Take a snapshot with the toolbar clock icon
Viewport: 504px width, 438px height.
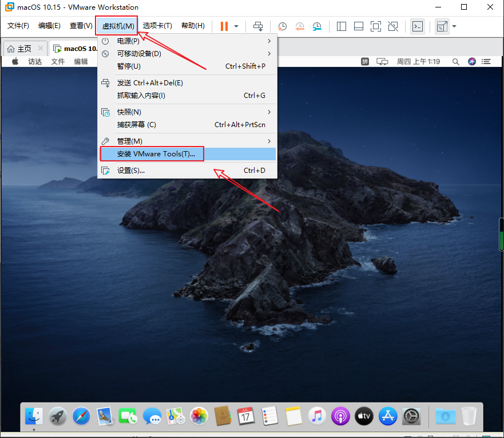[x=282, y=26]
